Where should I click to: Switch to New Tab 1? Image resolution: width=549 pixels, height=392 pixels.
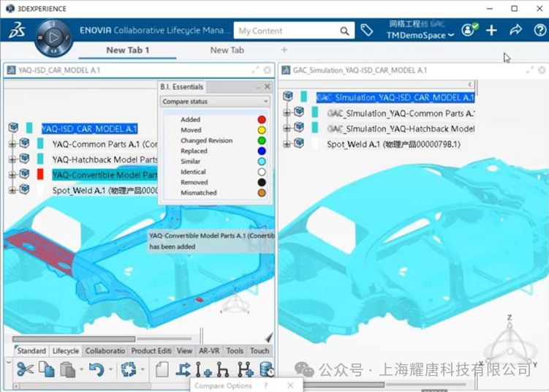coord(128,50)
